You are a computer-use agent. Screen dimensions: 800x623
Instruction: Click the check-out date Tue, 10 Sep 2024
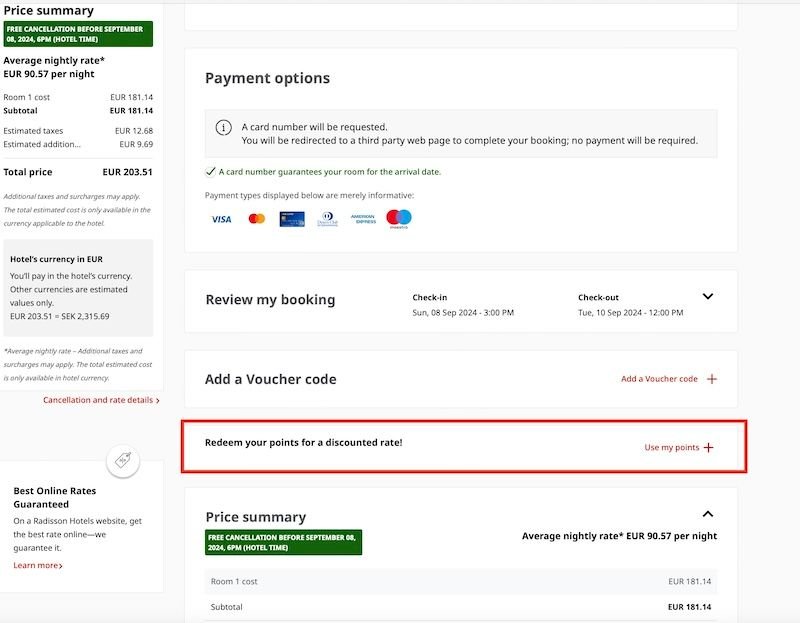click(630, 313)
